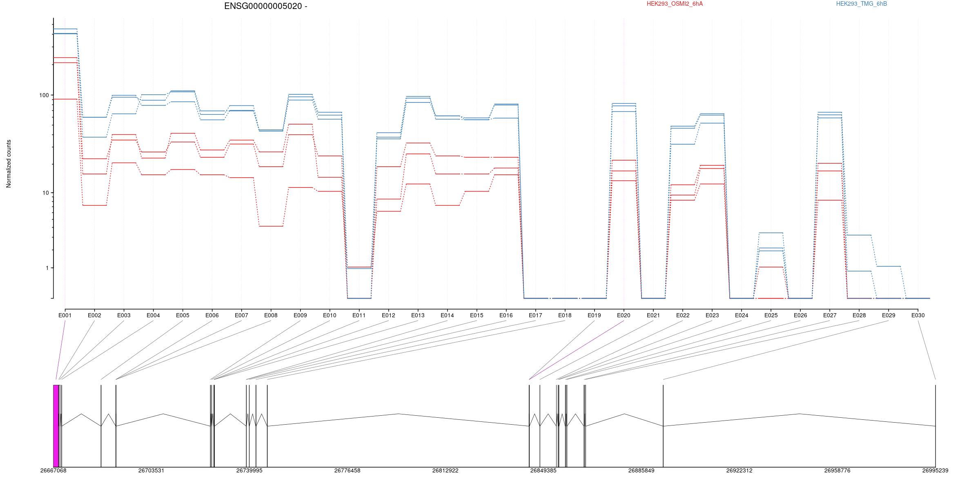The image size is (980, 490).
Task: Click exon label E010
Action: click(330, 315)
